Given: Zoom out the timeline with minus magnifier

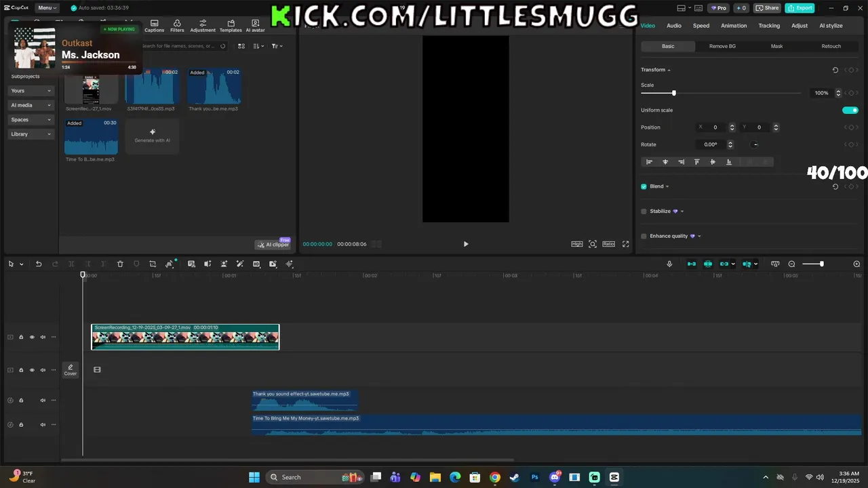Looking at the screenshot, I should [x=791, y=264].
